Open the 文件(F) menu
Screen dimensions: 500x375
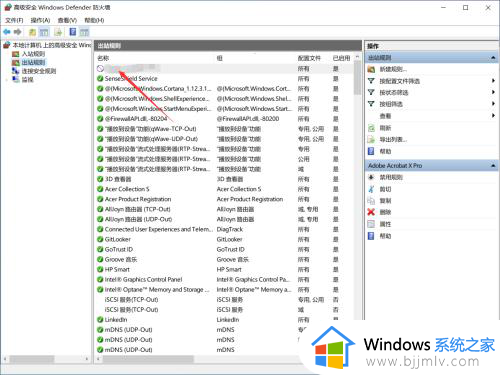click(x=14, y=21)
